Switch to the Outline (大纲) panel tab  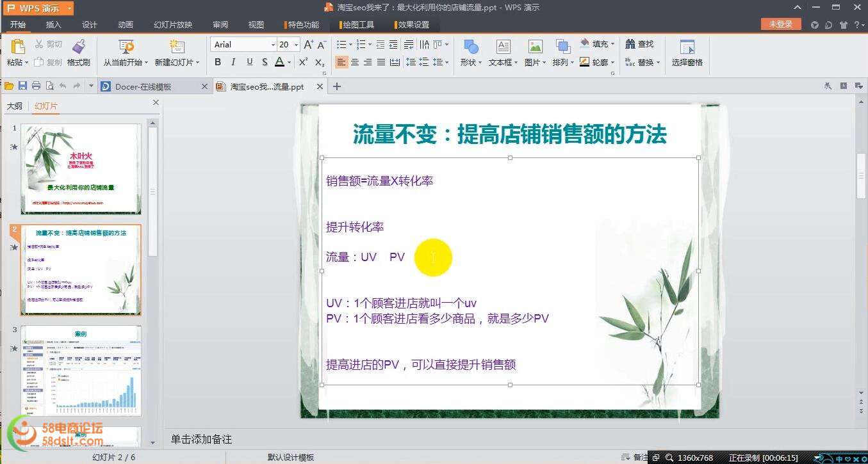click(15, 106)
